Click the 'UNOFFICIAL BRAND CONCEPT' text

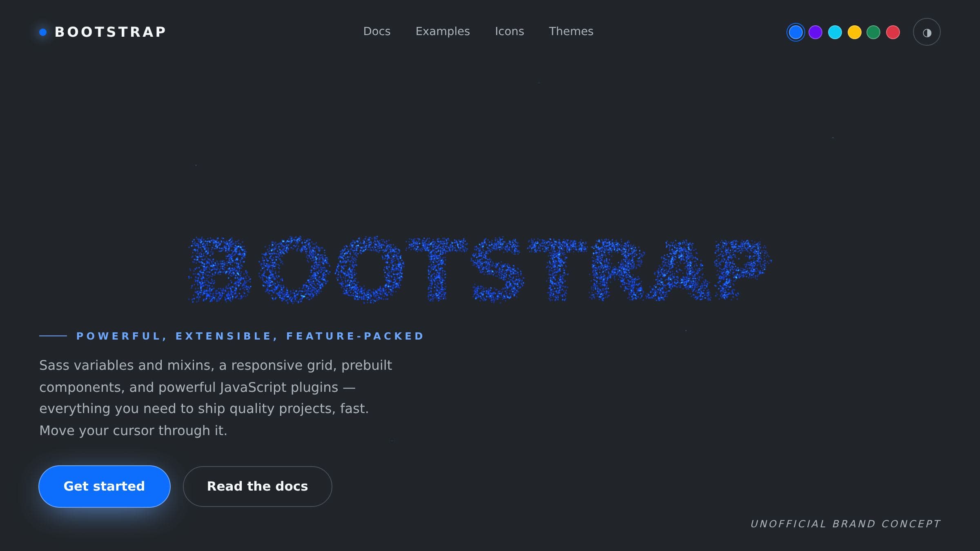click(x=846, y=524)
